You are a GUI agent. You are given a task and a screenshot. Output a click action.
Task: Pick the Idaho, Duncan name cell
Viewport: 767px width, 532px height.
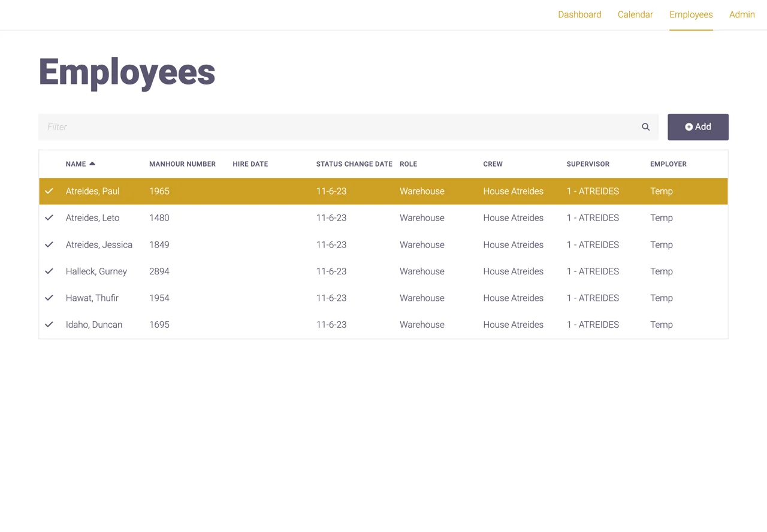tap(94, 324)
